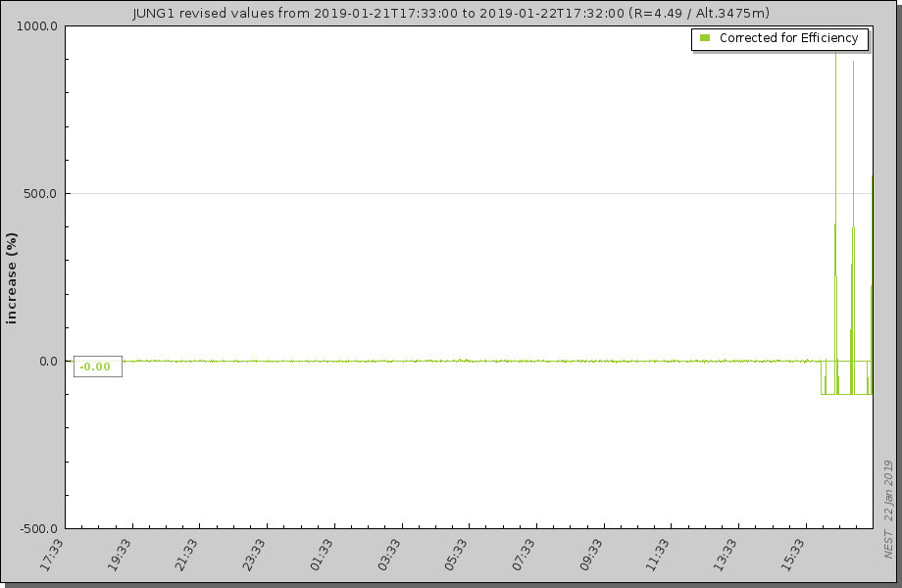Click the green legend swatch
The image size is (902, 588).
click(x=705, y=38)
